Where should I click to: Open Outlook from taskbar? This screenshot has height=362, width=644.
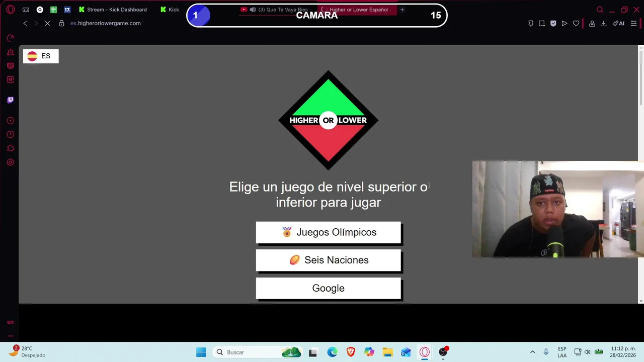406,352
